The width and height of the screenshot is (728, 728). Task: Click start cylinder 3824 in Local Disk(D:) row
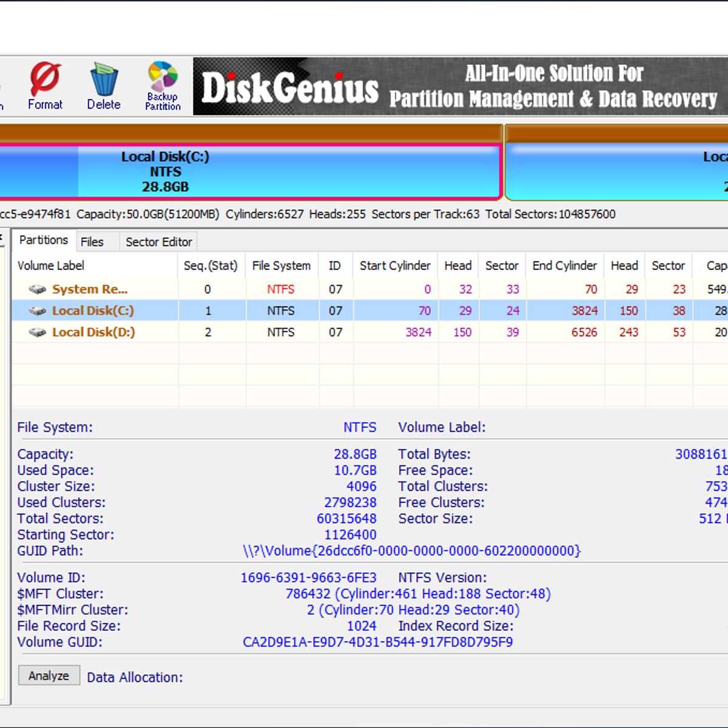(419, 332)
